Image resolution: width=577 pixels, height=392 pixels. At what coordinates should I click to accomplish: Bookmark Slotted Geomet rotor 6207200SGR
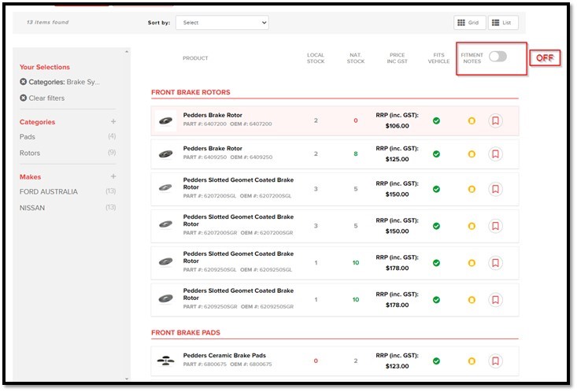click(x=495, y=226)
